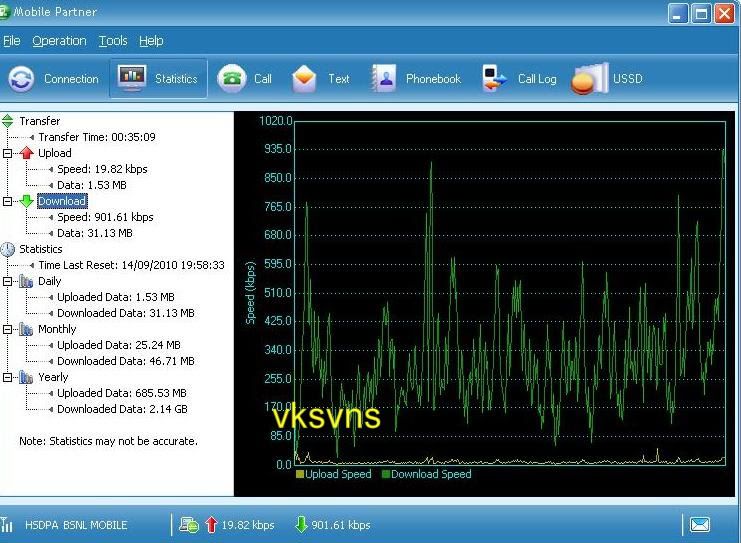Click the Upload Speed legend swatch
This screenshot has height=543, width=741.
click(x=300, y=474)
